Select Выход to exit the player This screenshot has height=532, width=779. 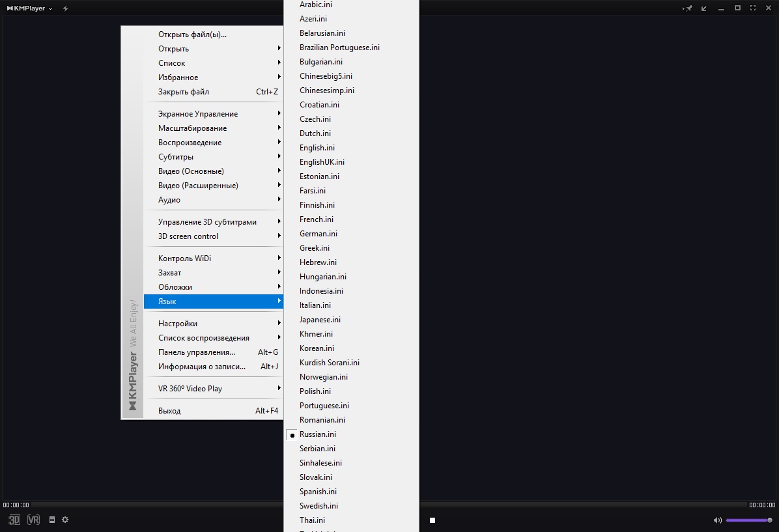[169, 411]
